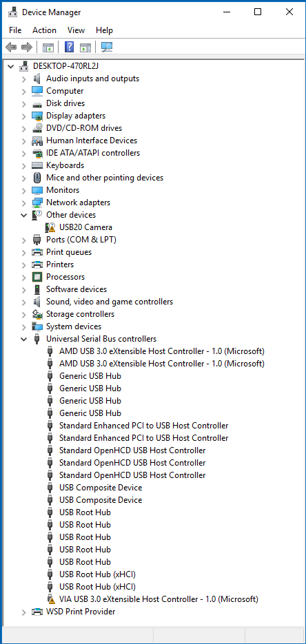Minimize the Device Manager window
This screenshot has width=306, height=644.
(x=226, y=12)
